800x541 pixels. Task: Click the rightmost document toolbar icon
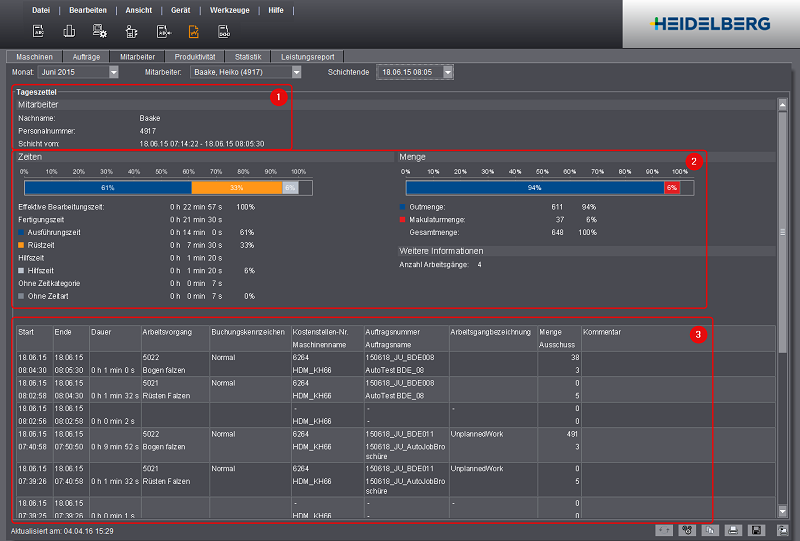(x=224, y=31)
